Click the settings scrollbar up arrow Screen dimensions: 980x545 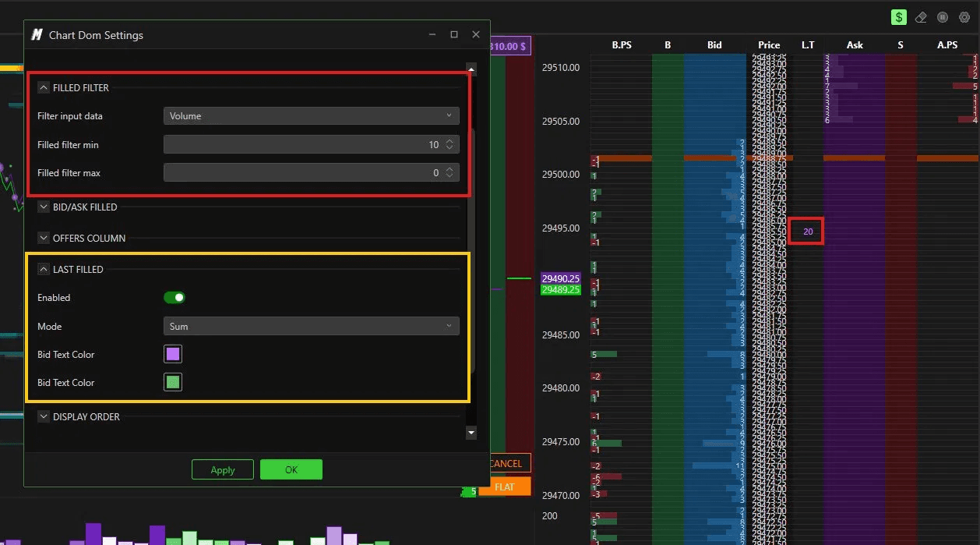point(471,69)
